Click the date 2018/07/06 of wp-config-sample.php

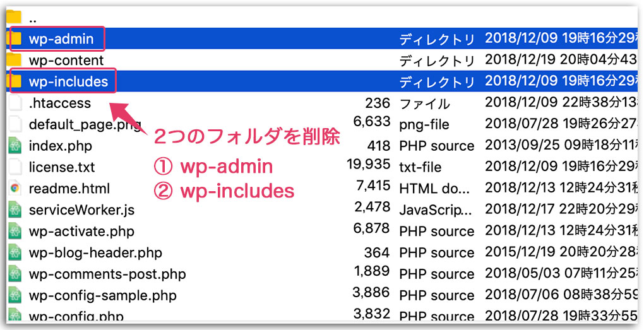pos(522,294)
